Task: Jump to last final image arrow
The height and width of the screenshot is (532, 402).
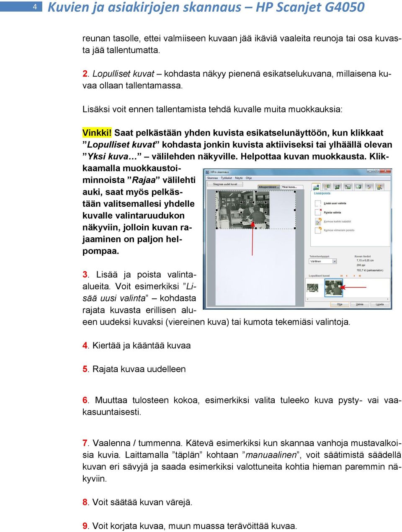Action: [x=360, y=276]
